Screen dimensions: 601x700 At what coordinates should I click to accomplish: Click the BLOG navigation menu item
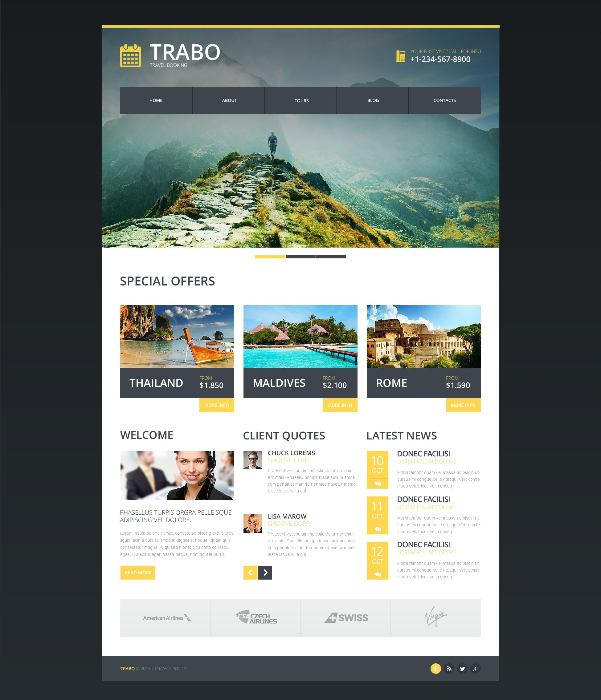373,100
